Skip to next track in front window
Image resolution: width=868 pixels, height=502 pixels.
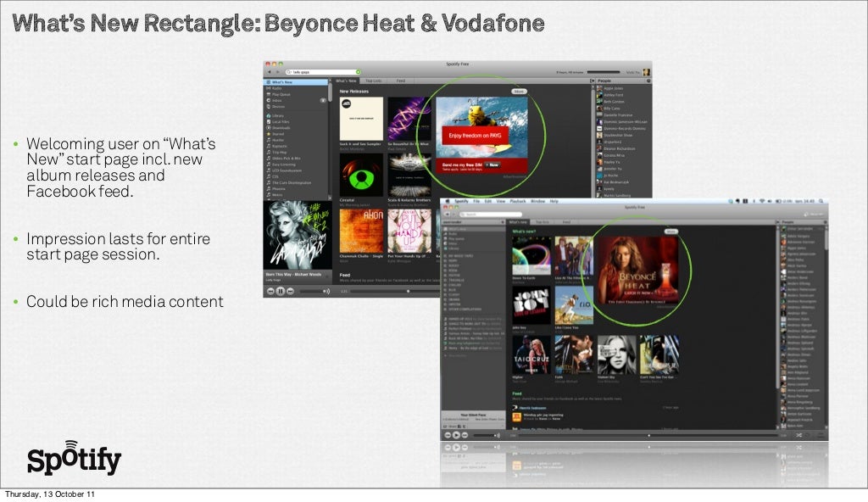tap(465, 436)
